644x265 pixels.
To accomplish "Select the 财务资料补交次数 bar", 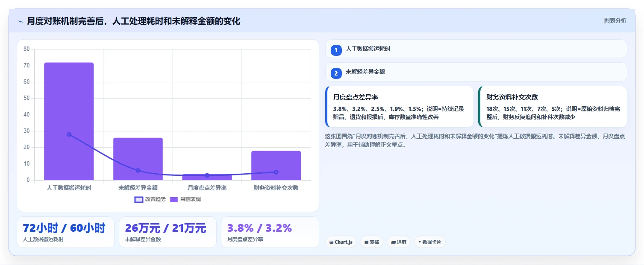I will [x=276, y=166].
